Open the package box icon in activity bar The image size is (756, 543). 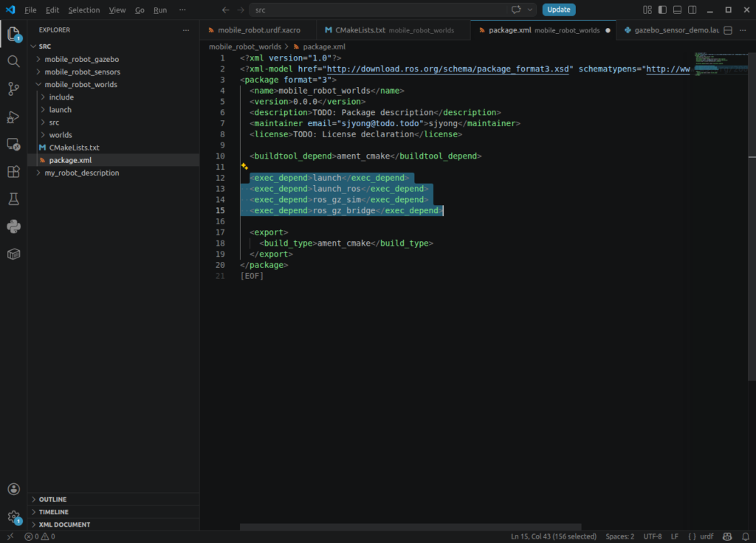click(13, 254)
